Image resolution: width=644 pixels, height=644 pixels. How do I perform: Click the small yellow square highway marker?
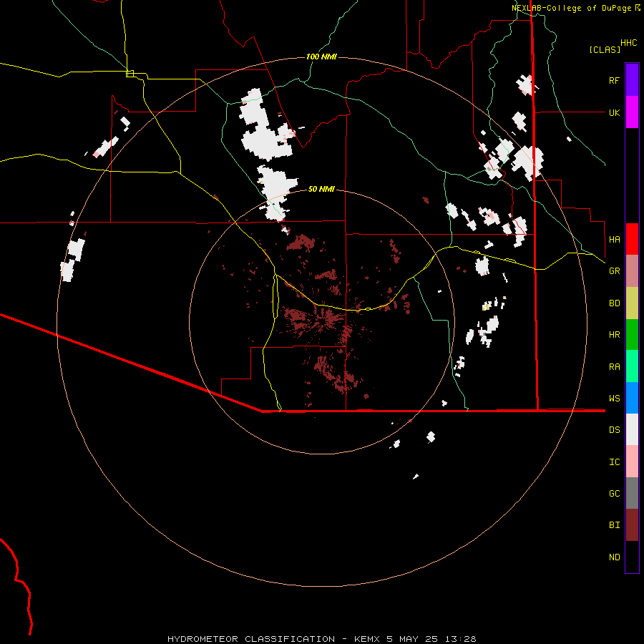(x=130, y=74)
